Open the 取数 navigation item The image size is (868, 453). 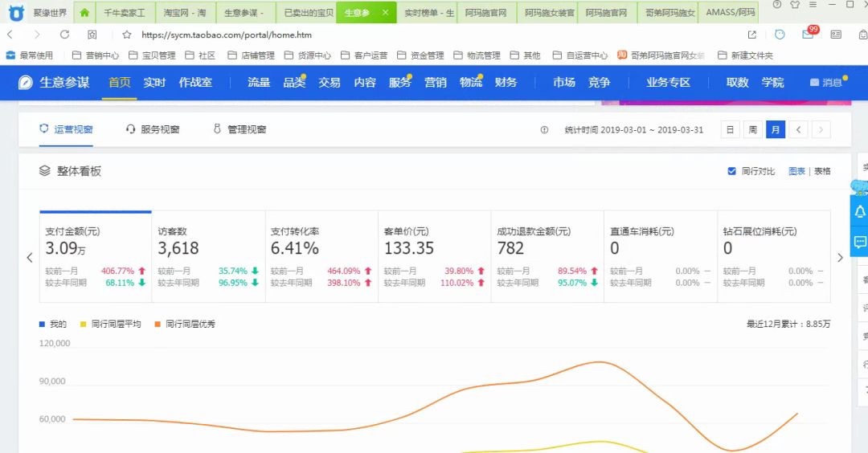coord(737,83)
